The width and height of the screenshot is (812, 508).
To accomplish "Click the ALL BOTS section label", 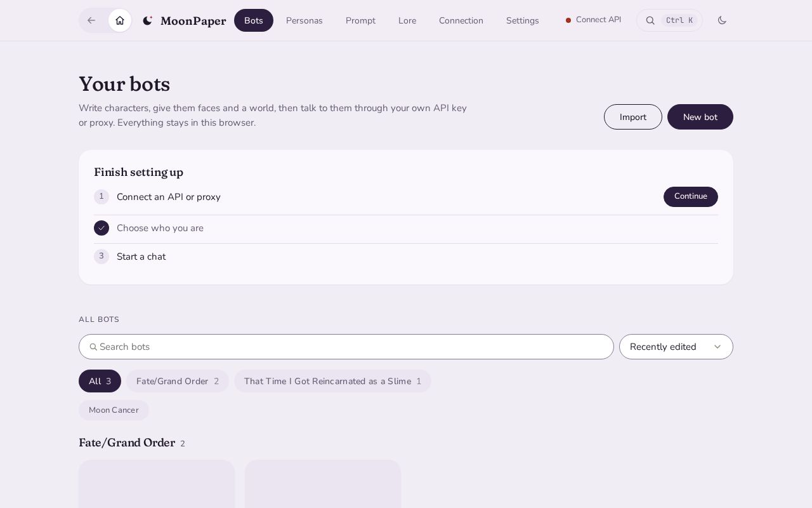I will pyautogui.click(x=99, y=319).
